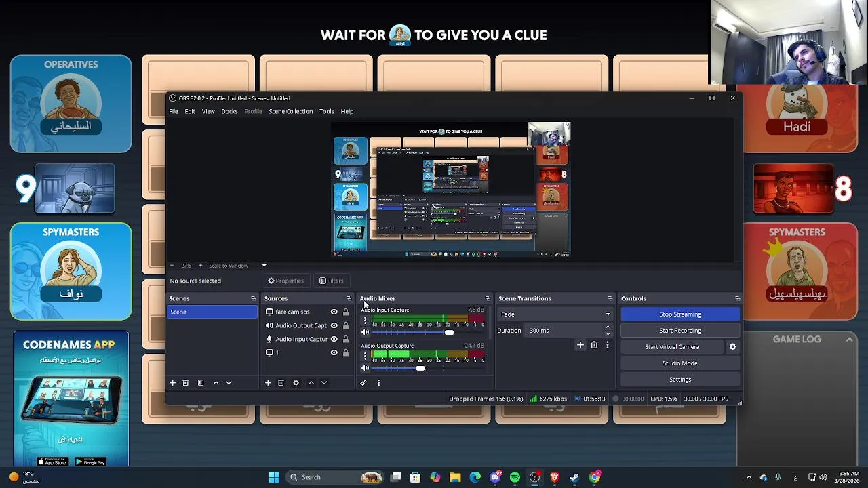Lock the Audio Output Capture source
Image resolution: width=868 pixels, height=488 pixels.
[x=346, y=325]
